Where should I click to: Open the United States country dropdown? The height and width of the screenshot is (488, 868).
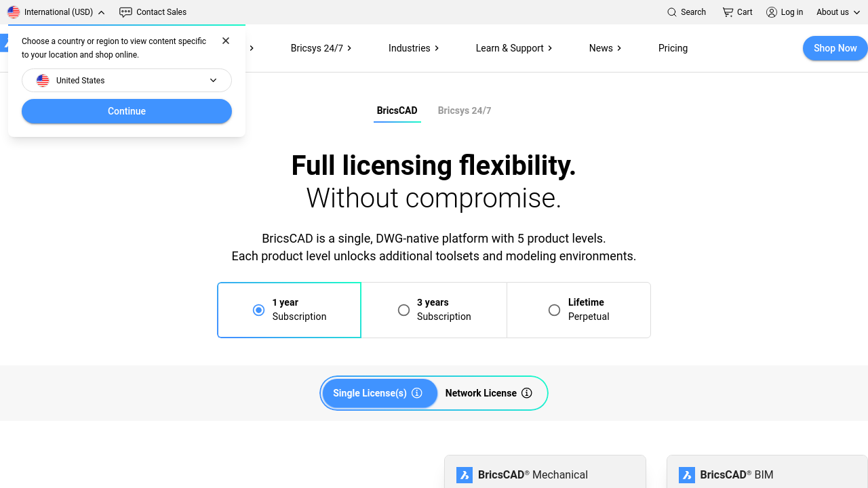127,81
